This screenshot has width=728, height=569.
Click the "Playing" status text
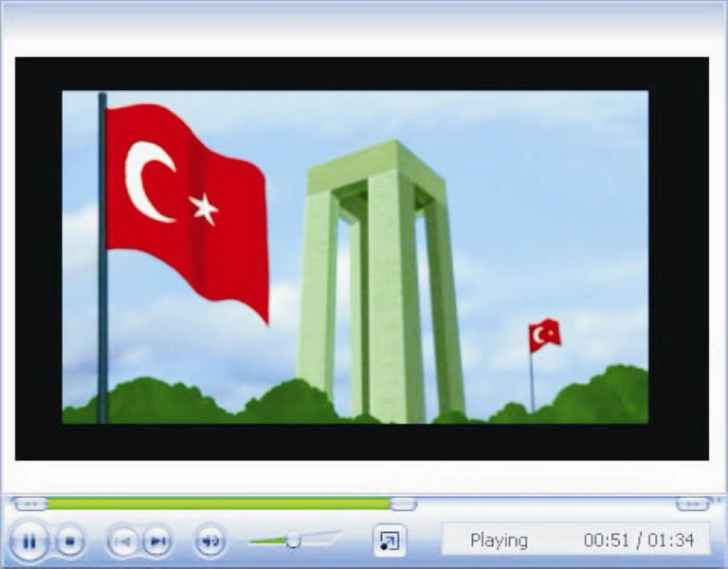click(x=499, y=541)
